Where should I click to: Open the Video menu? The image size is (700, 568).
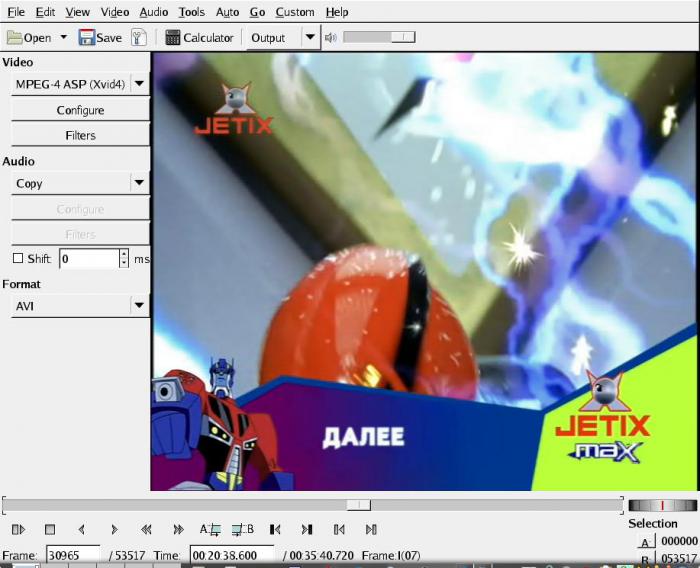coord(115,12)
